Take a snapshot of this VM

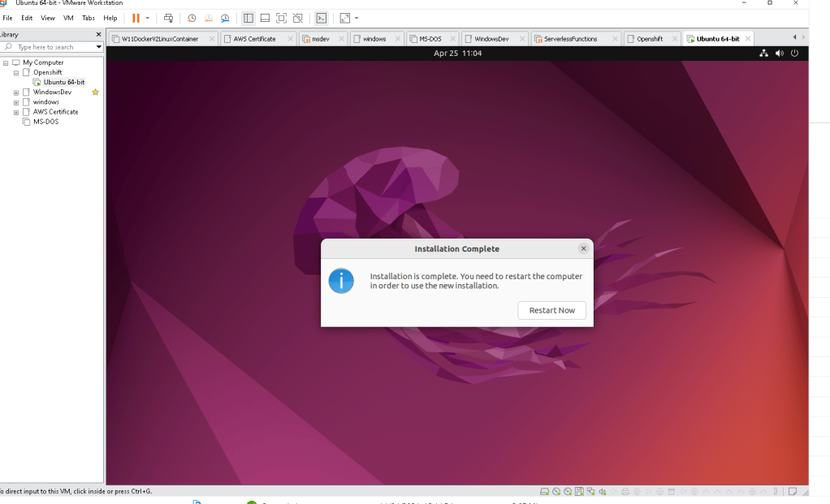tap(192, 18)
